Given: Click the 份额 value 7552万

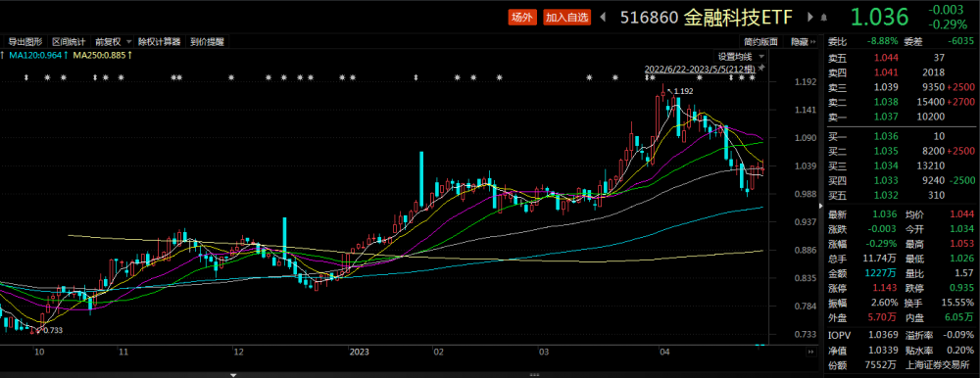Looking at the screenshot, I should tap(882, 365).
